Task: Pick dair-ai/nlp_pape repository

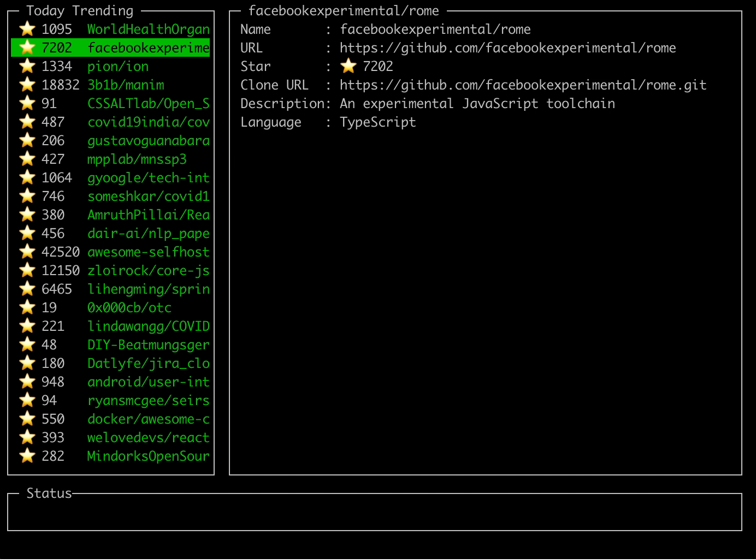Action: click(x=110, y=233)
